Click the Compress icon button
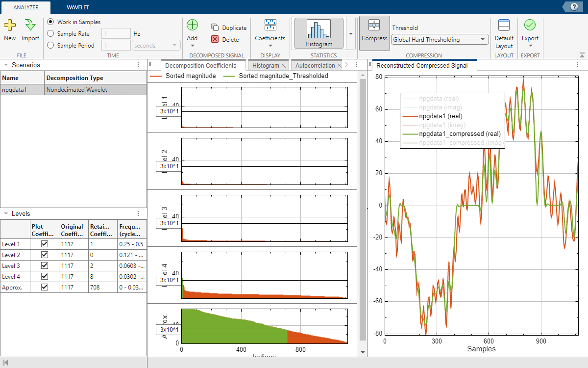This screenshot has width=588, height=368. [x=374, y=33]
